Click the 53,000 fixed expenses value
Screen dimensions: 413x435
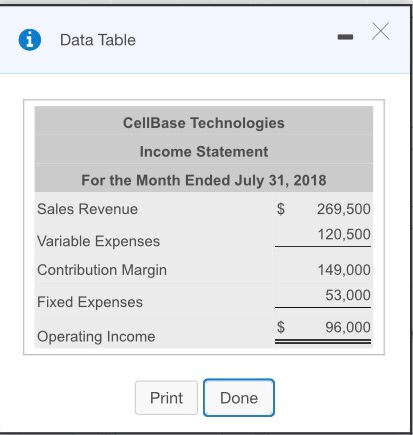click(x=348, y=295)
